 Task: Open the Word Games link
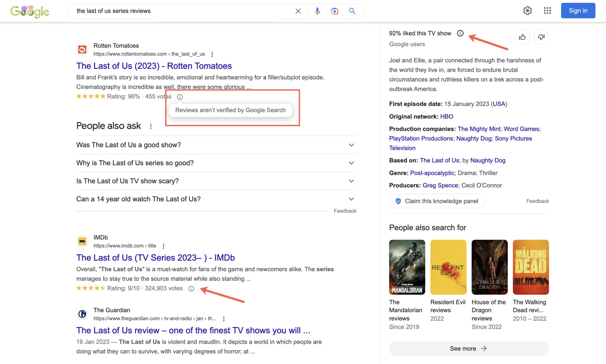pyautogui.click(x=521, y=129)
